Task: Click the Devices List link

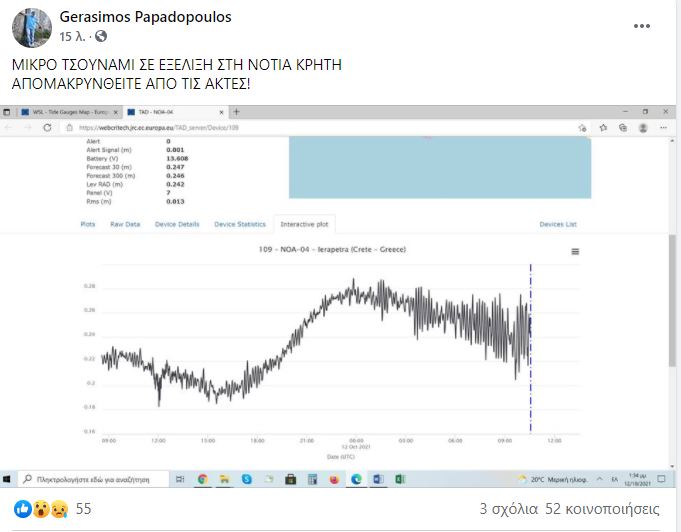Action: [557, 224]
